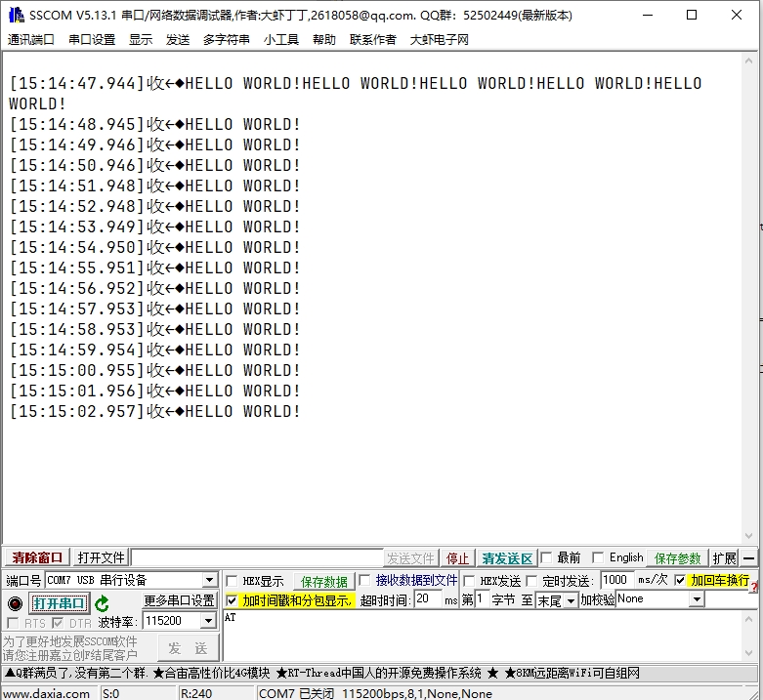Open the 小工具 menu
The width and height of the screenshot is (763, 700).
tap(281, 39)
